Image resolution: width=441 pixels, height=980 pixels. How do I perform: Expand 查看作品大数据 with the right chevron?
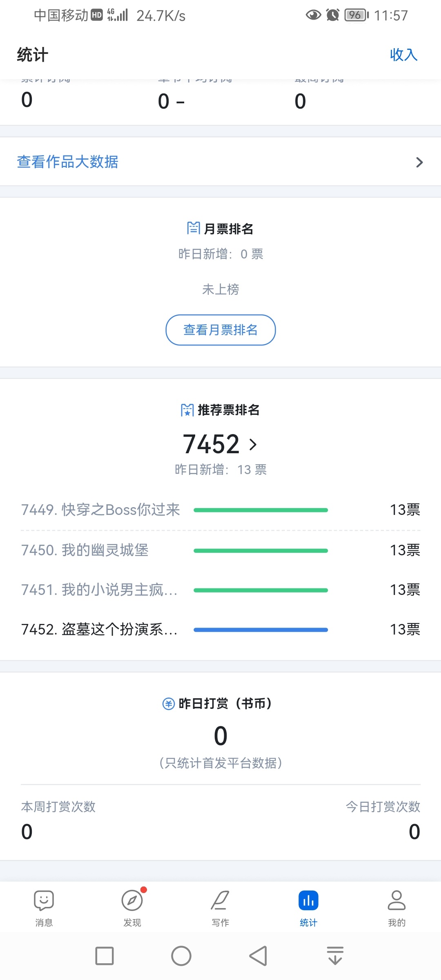coord(419,163)
